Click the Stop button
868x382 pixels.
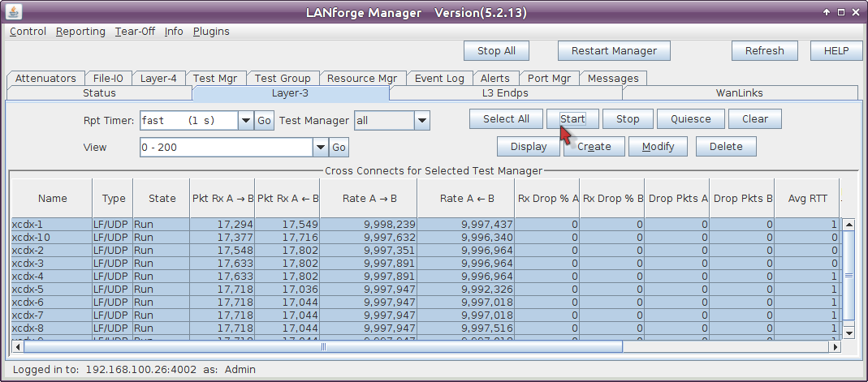pyautogui.click(x=628, y=119)
